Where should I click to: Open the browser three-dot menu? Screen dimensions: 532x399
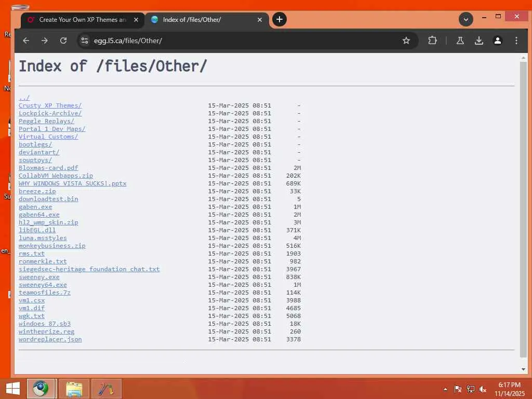coord(516,41)
